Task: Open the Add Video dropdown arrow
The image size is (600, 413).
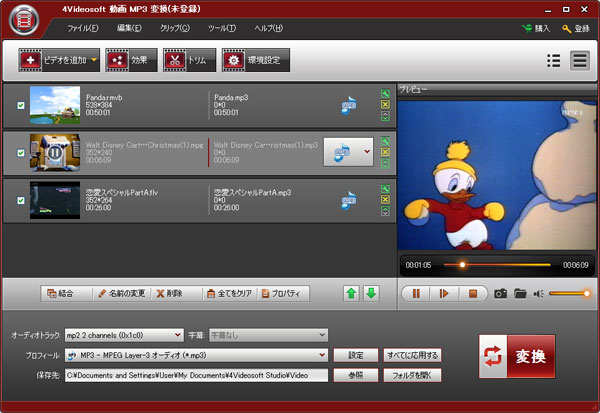Action: pyautogui.click(x=94, y=60)
